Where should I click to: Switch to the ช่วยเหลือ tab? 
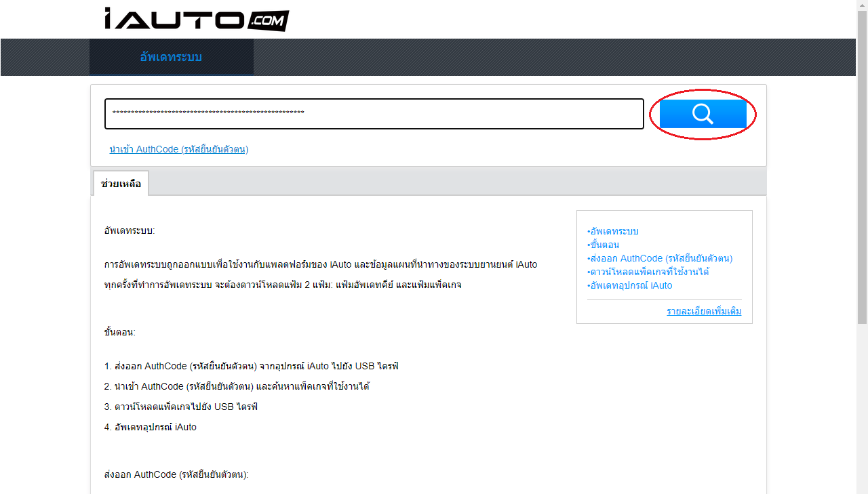pyautogui.click(x=121, y=184)
